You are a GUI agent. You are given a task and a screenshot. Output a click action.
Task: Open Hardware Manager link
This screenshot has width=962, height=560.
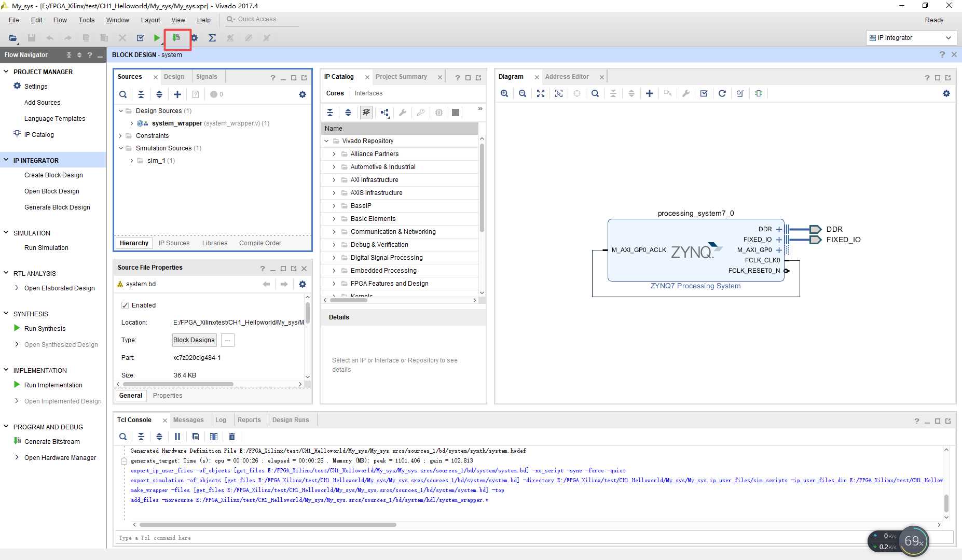point(60,458)
